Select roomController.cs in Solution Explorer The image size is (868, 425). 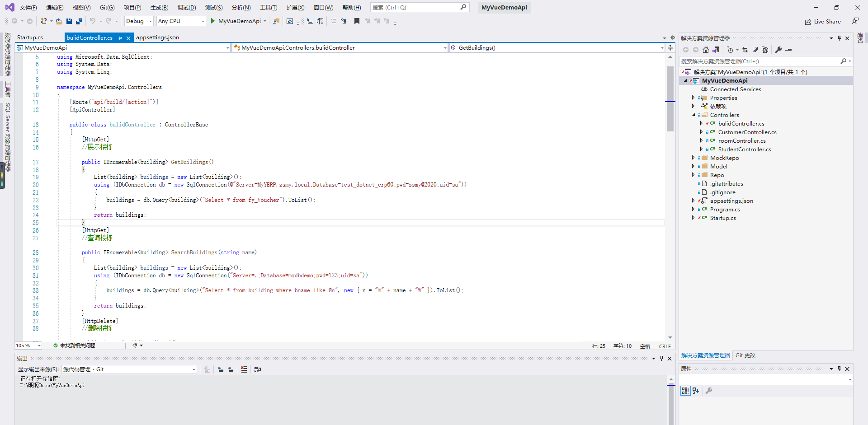(x=742, y=141)
